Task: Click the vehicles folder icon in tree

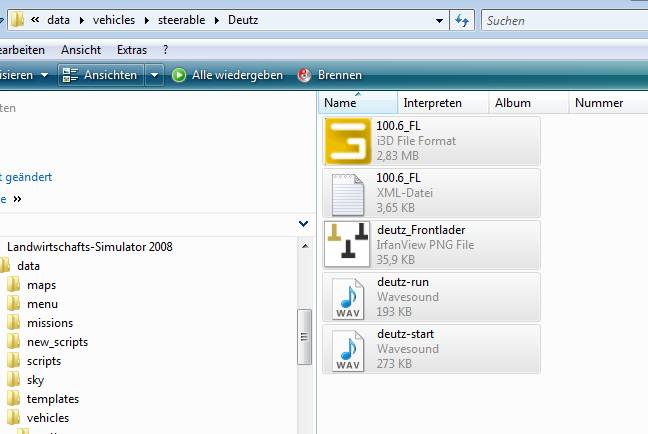Action: point(13,417)
